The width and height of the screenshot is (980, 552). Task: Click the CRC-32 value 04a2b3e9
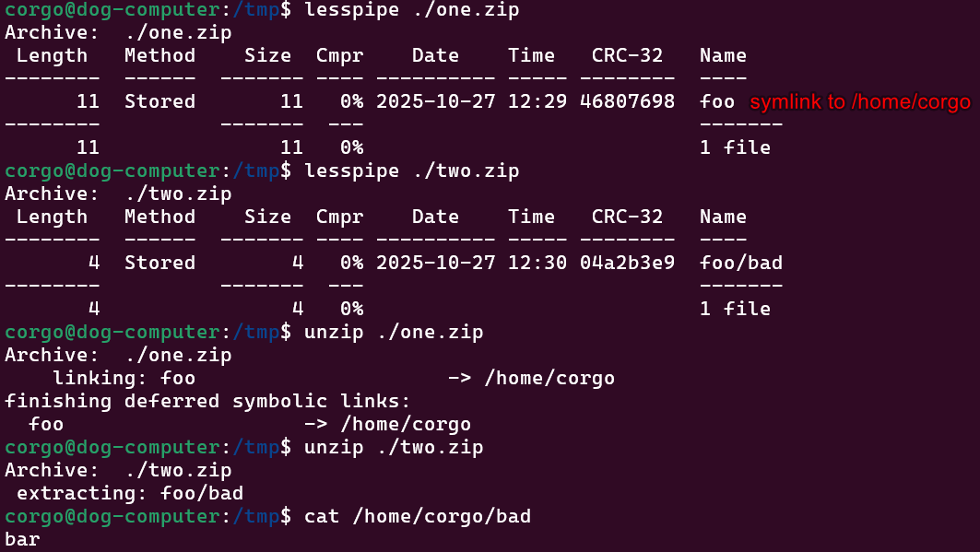pos(627,263)
